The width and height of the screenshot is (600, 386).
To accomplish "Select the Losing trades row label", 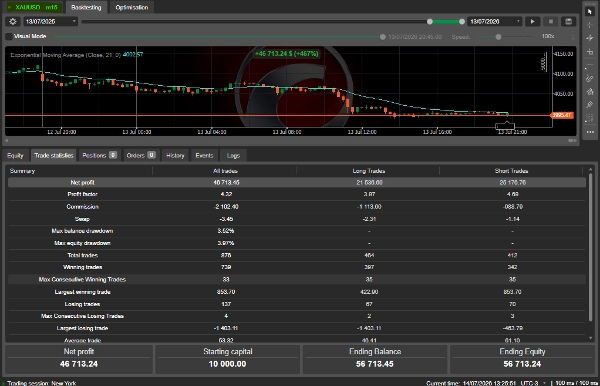I will 82,304.
